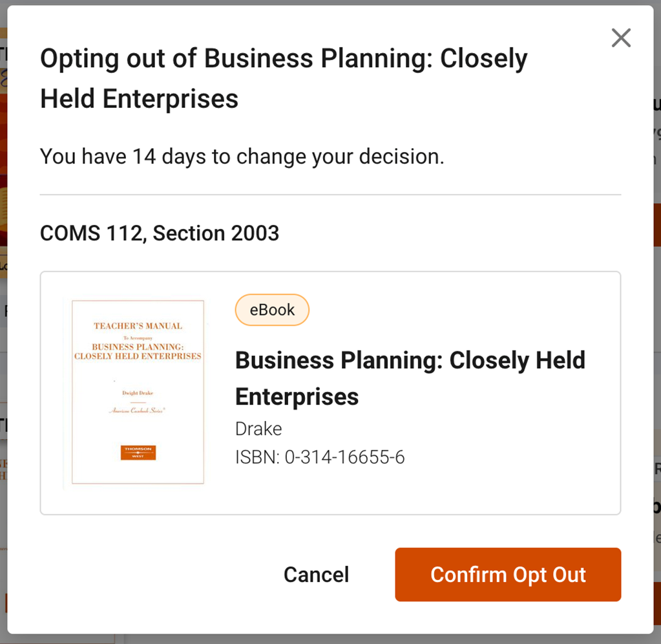Click the divider below the decision notice
Image resolution: width=661 pixels, height=644 pixels.
click(330, 193)
